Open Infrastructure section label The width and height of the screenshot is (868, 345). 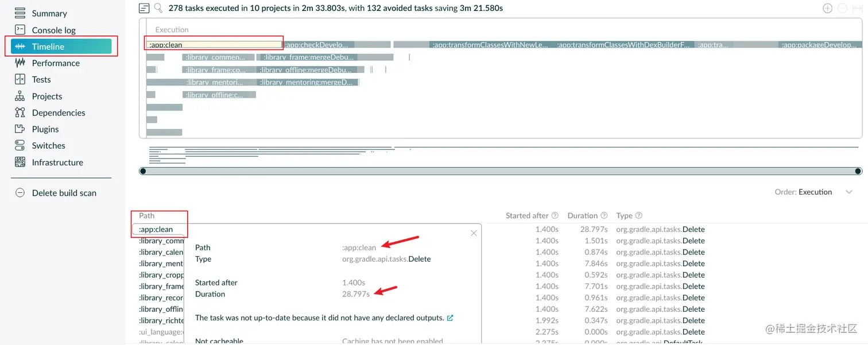click(x=57, y=162)
